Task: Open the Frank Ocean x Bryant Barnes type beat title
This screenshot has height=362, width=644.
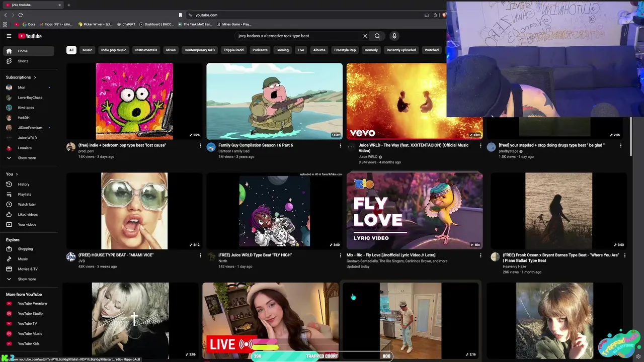Action: tap(560, 257)
